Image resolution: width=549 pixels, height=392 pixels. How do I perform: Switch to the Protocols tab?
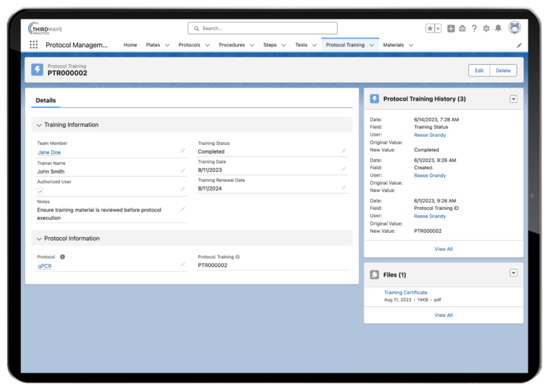[x=189, y=45]
